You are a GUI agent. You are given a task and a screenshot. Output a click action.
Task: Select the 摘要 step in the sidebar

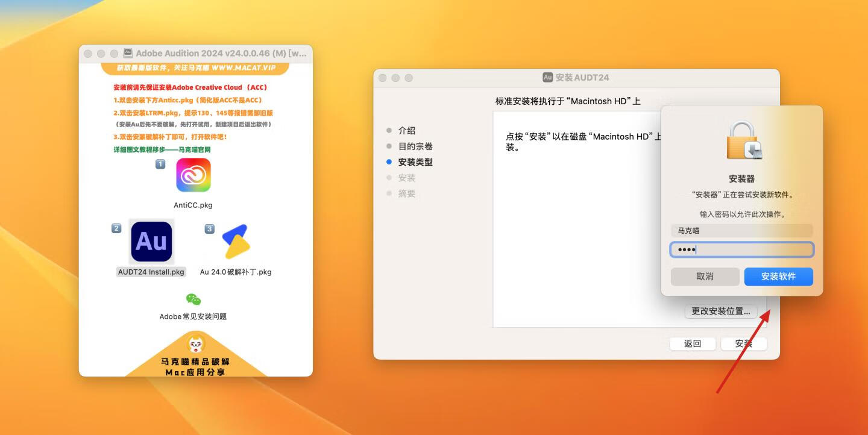coord(406,193)
